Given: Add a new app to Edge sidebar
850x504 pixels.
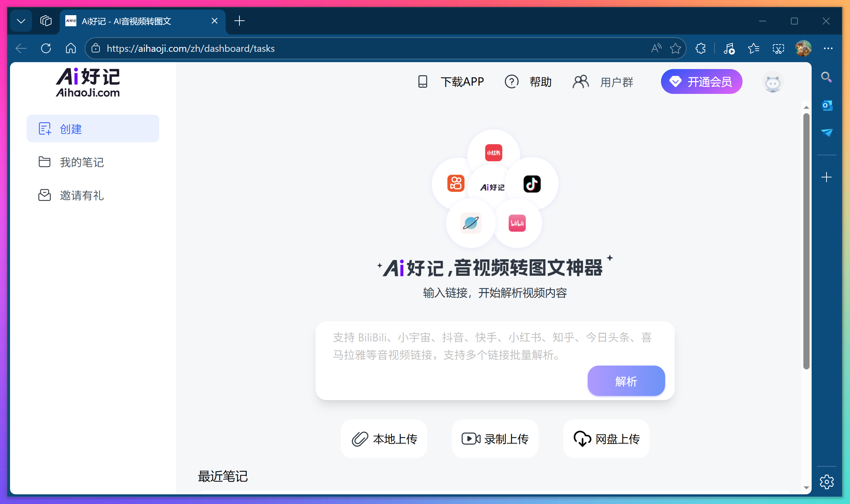Looking at the screenshot, I should point(827,177).
